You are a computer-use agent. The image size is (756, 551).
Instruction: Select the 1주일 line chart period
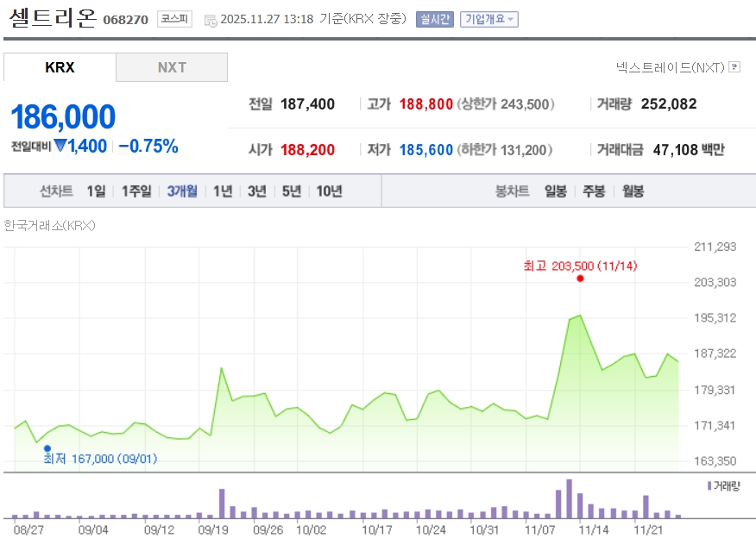(136, 191)
